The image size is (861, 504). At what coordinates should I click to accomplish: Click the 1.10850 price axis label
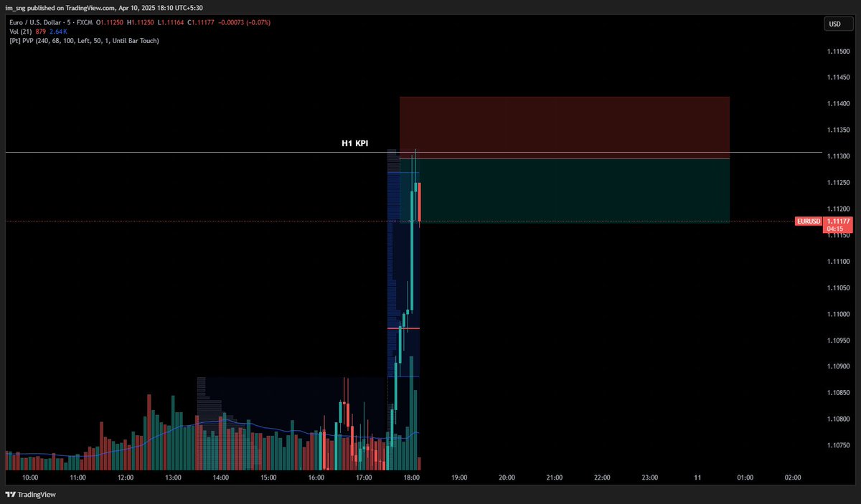click(x=839, y=393)
